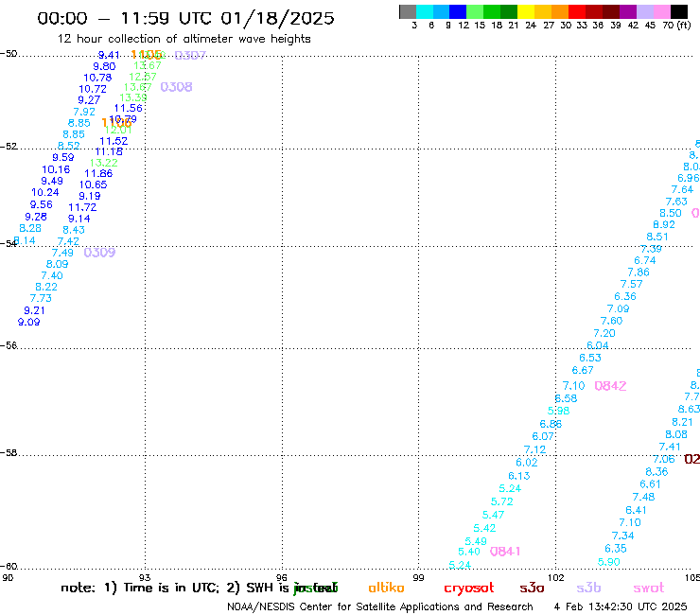
Task: Select the wave height value 7.34
Action: 622,536
